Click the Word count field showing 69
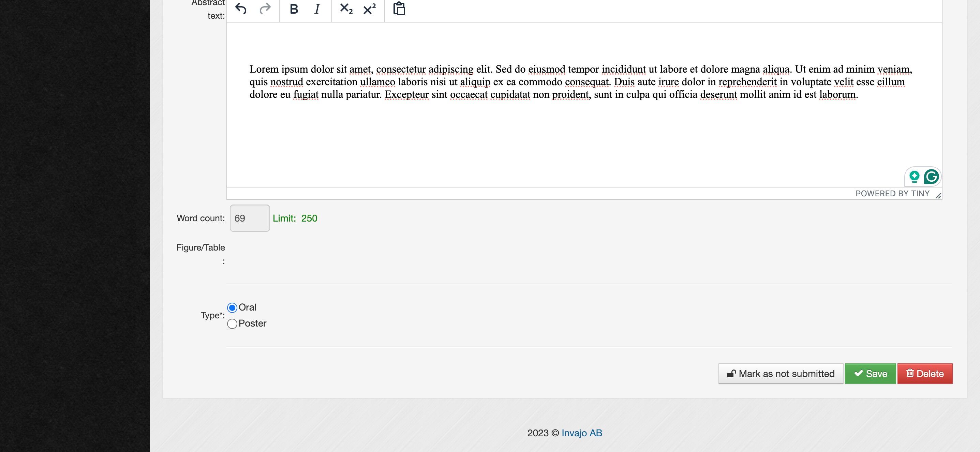Image resolution: width=980 pixels, height=452 pixels. [x=250, y=218]
